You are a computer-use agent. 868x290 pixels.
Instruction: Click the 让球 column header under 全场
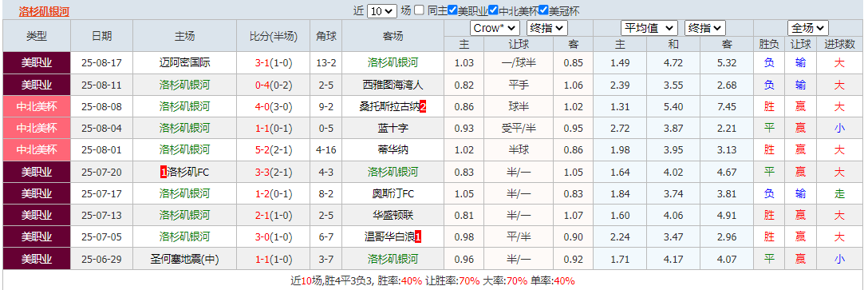pyautogui.click(x=800, y=45)
